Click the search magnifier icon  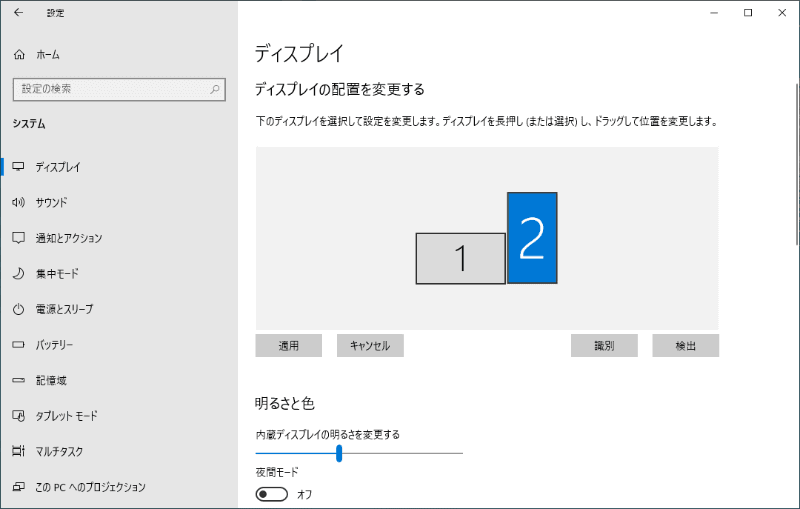pos(215,89)
